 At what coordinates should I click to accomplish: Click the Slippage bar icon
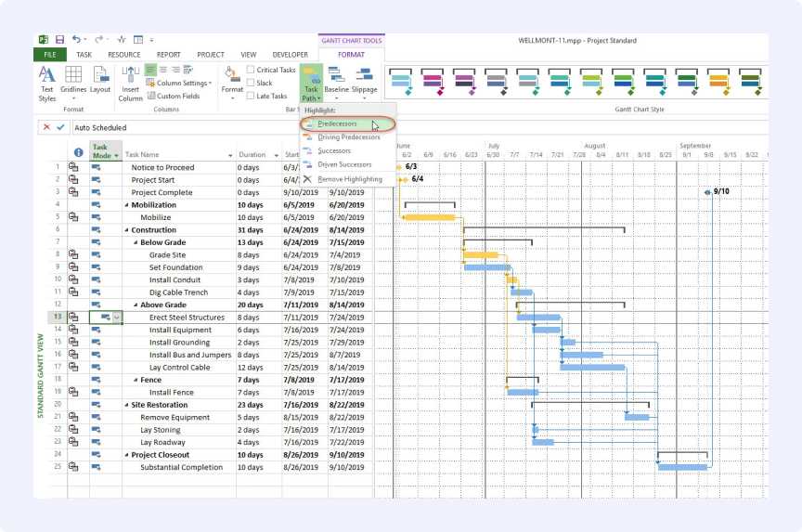pos(364,80)
